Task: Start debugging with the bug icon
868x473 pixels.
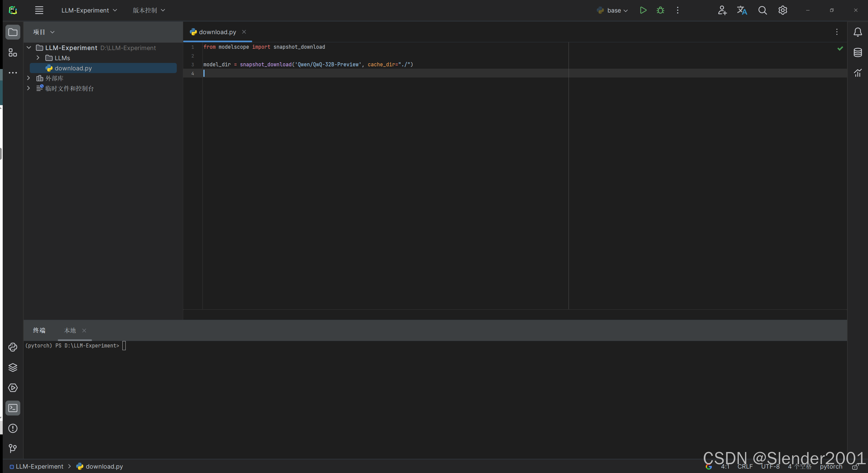Action: pyautogui.click(x=660, y=10)
